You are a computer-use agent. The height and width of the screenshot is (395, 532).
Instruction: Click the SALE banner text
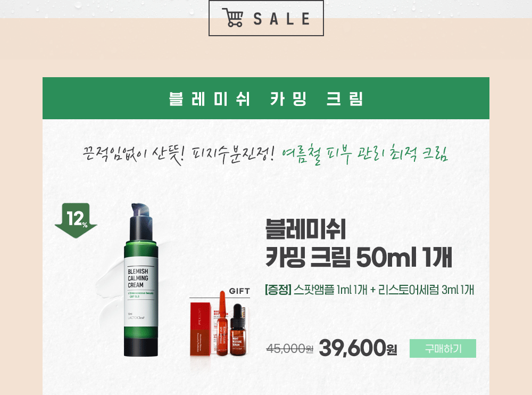(x=281, y=19)
